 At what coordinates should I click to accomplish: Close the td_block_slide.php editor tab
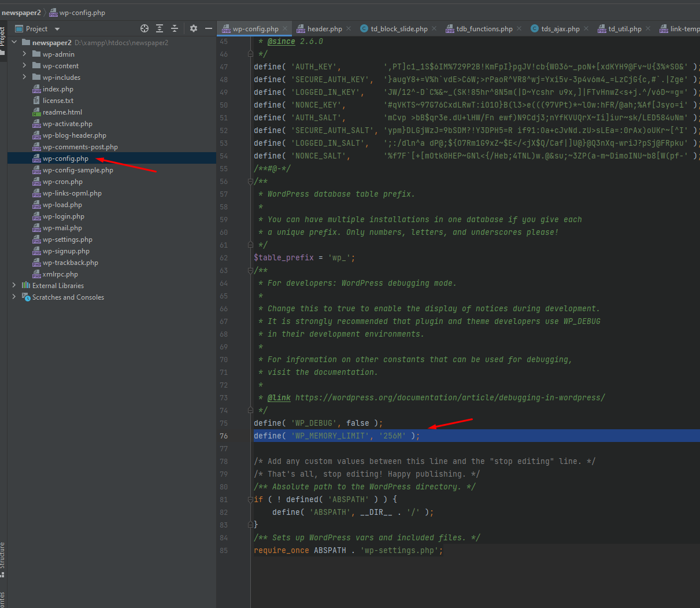pyautogui.click(x=434, y=28)
